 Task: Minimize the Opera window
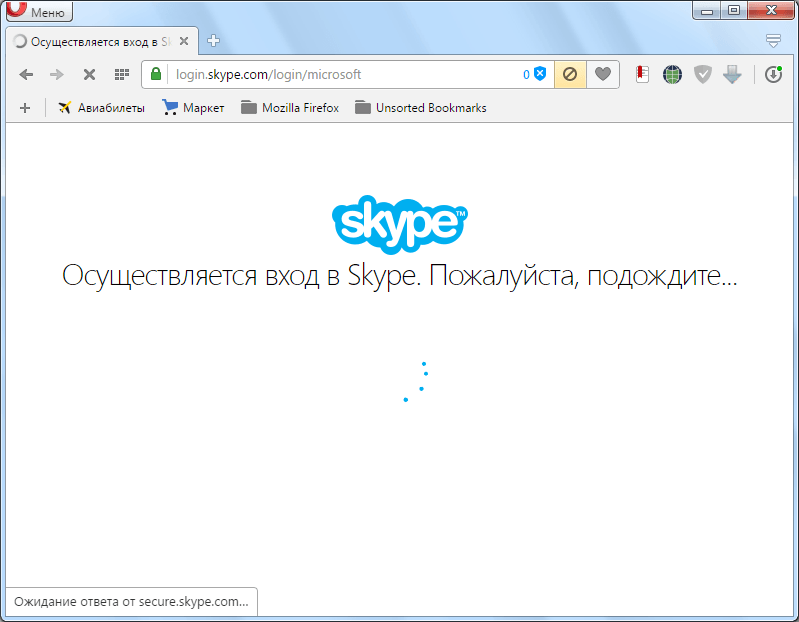[x=707, y=10]
